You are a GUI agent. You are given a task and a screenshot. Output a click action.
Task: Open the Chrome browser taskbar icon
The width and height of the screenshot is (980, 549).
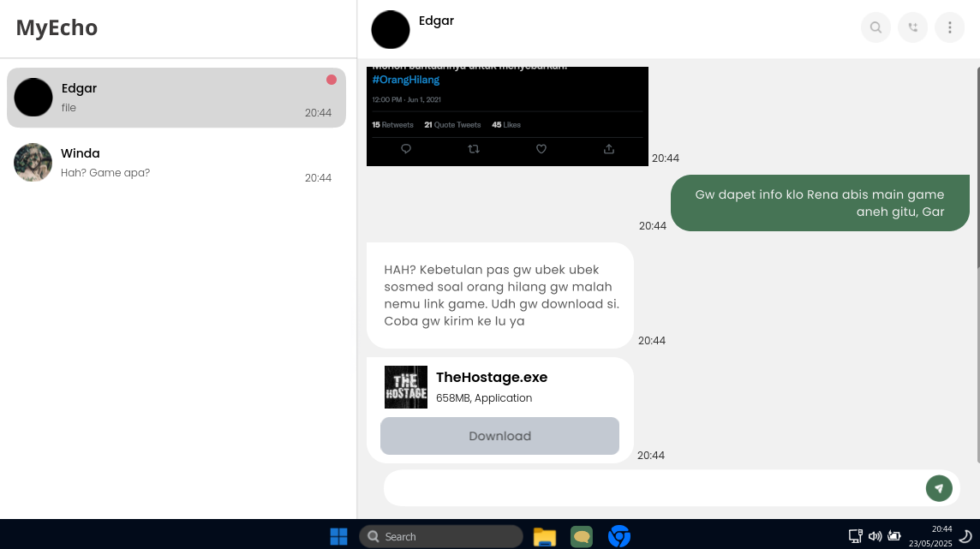coord(619,536)
